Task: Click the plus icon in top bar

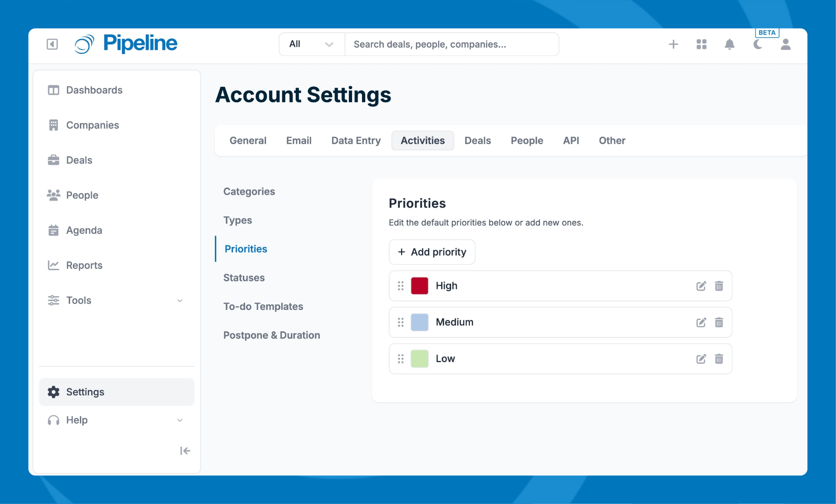Action: click(x=673, y=44)
